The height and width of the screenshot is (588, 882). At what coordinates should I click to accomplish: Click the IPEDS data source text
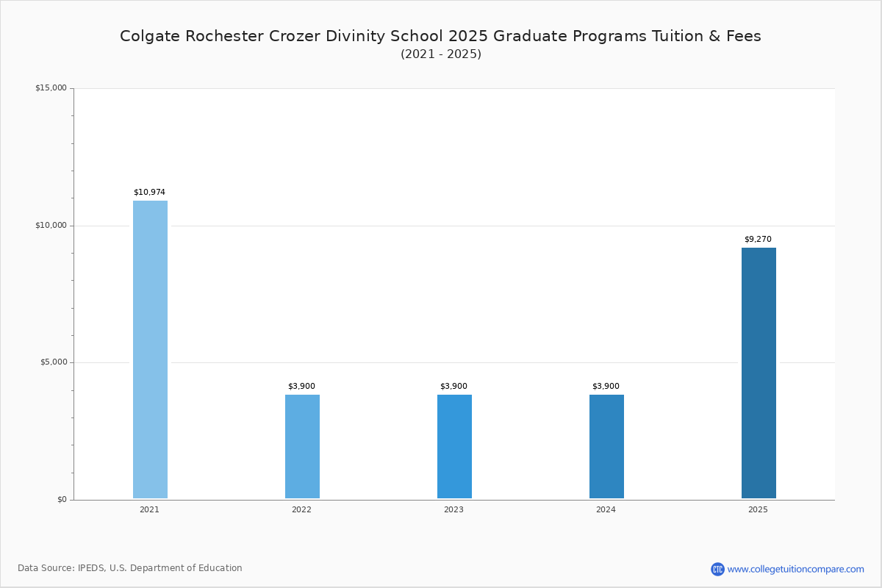pos(130,568)
